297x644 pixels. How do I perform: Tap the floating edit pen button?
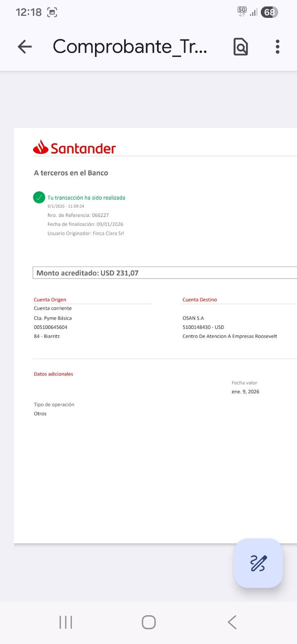tap(258, 563)
